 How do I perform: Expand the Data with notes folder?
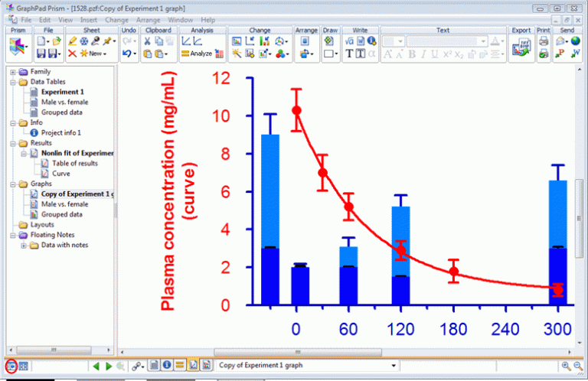coord(24,246)
